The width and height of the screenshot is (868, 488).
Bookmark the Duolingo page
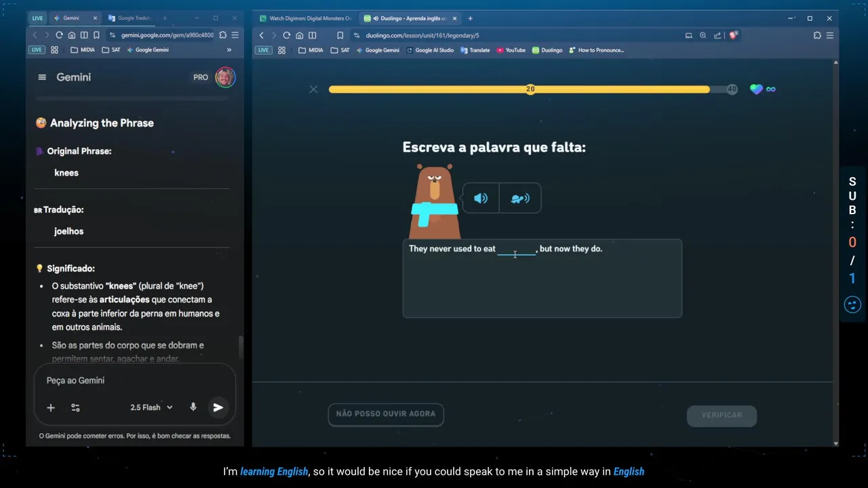click(340, 35)
